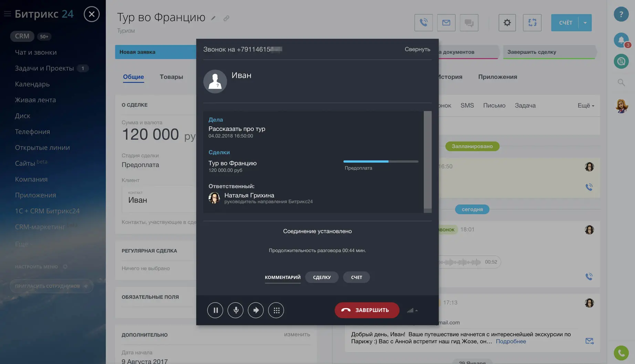Click the chat bubbles icon in header
Image resolution: width=635 pixels, height=364 pixels.
(x=469, y=23)
